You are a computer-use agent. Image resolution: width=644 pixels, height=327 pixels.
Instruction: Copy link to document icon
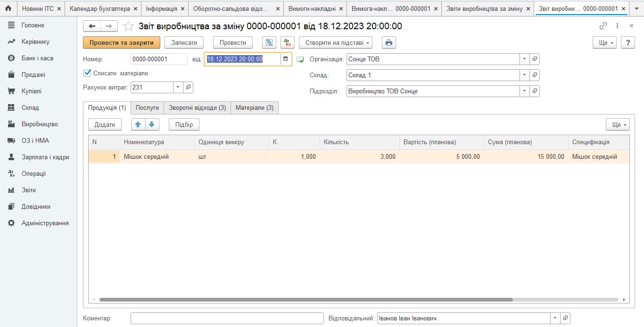coord(603,26)
